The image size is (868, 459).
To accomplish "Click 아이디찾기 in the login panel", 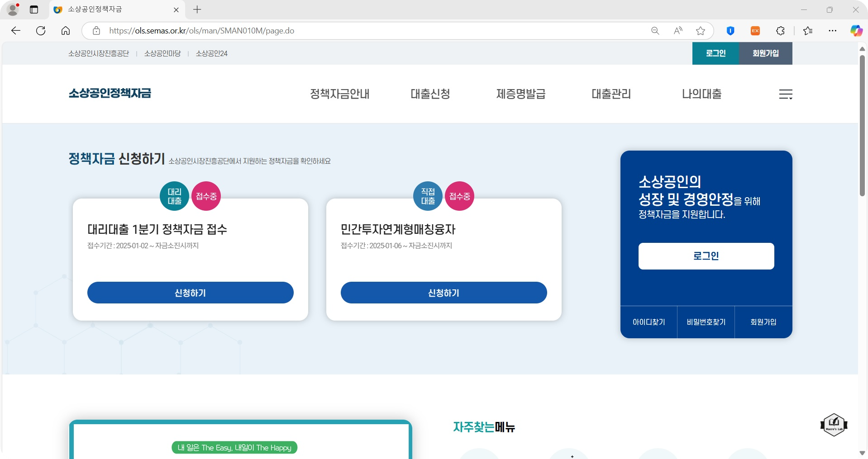I will [649, 322].
